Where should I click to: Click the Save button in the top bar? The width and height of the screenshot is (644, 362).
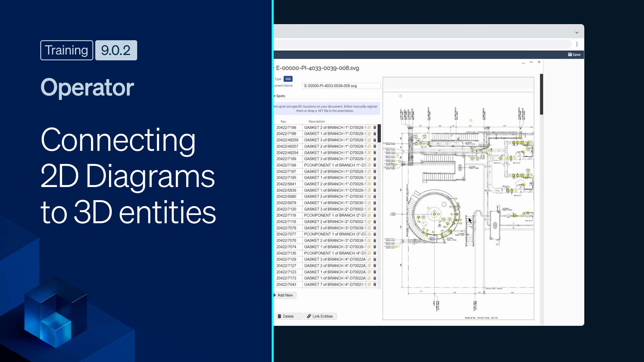574,55
